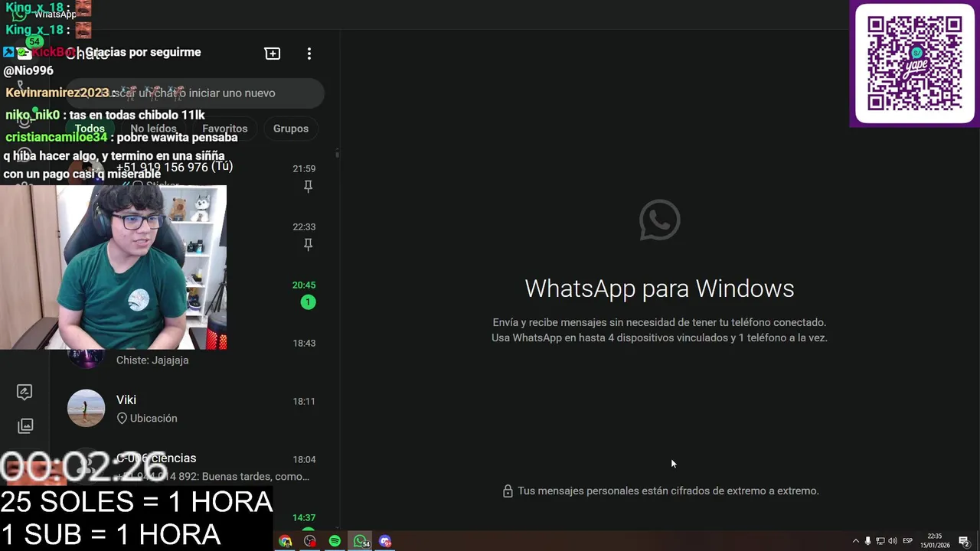Click the 18:04 timestamp on C-006 ciencias
980x551 pixels.
pos(304,459)
